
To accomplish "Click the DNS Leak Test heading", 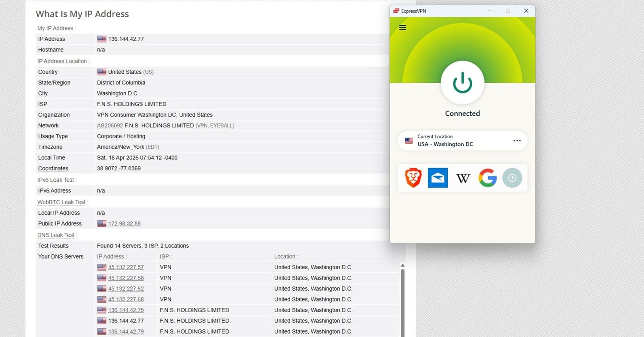I will point(57,235).
